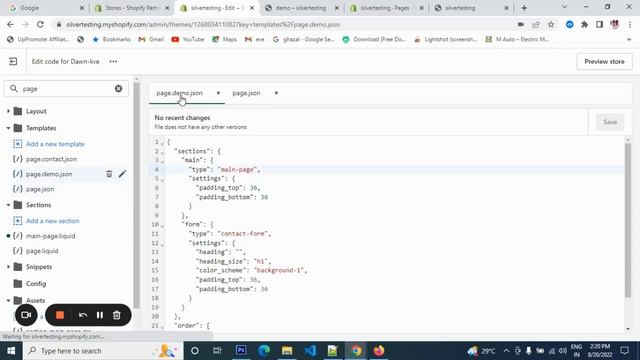This screenshot has width=640, height=360.
Task: Click the sidebar vertical scrollbar
Action: [x=136, y=196]
